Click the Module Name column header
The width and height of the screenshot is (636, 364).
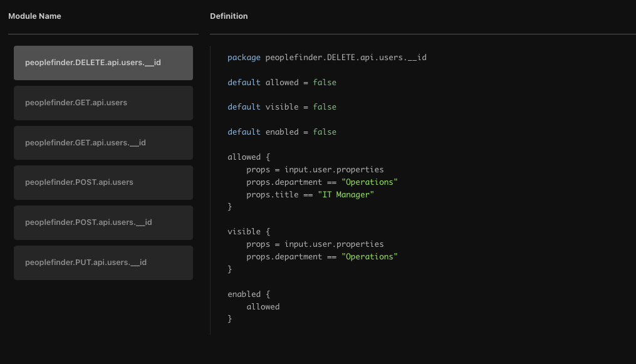35,16
